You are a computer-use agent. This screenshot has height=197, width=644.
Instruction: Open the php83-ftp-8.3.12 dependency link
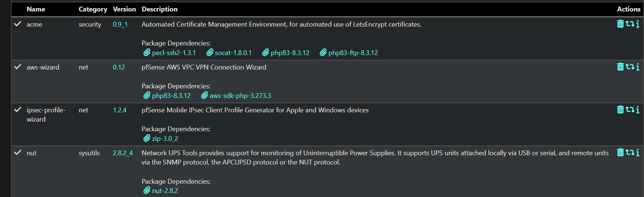click(x=349, y=53)
